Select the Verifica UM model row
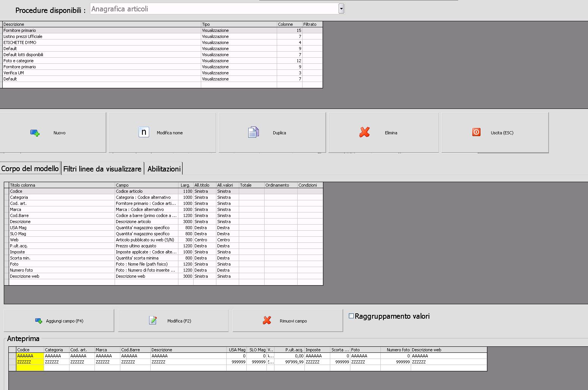The height and width of the screenshot is (390, 588). click(162, 73)
